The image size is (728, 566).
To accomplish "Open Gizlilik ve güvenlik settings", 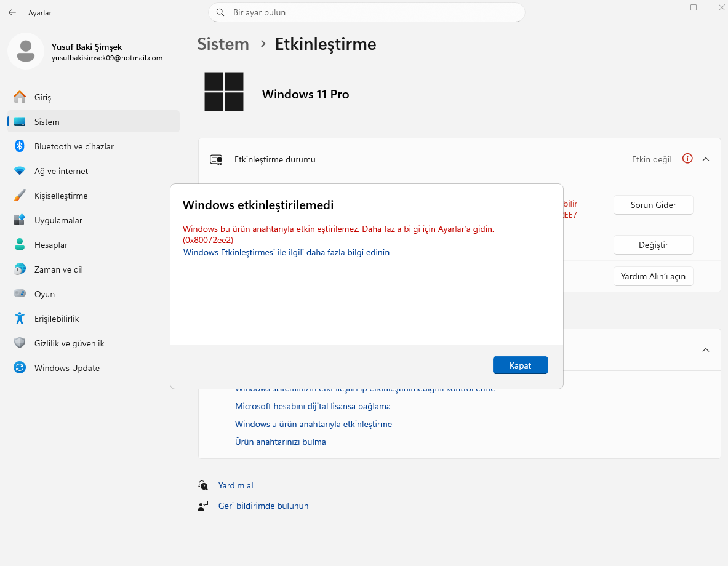I will click(94, 343).
